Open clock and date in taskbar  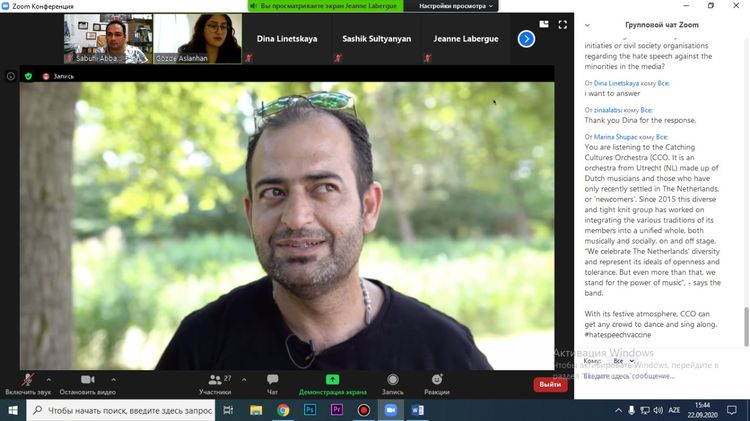pyautogui.click(x=703, y=410)
